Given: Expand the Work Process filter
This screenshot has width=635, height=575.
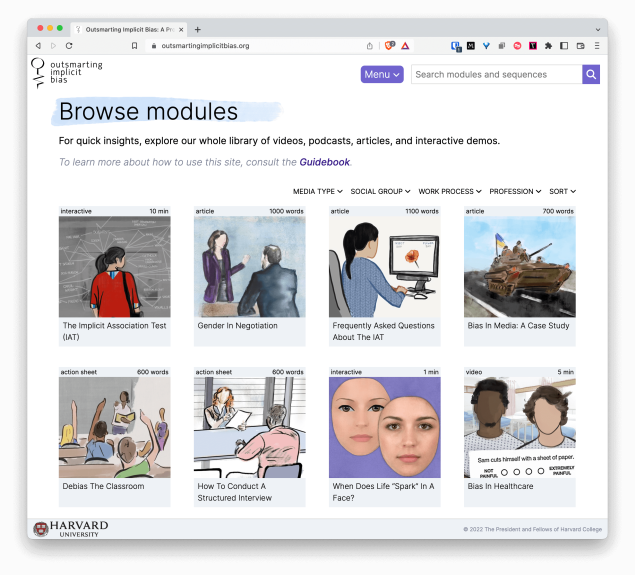Looking at the screenshot, I should coord(449,191).
